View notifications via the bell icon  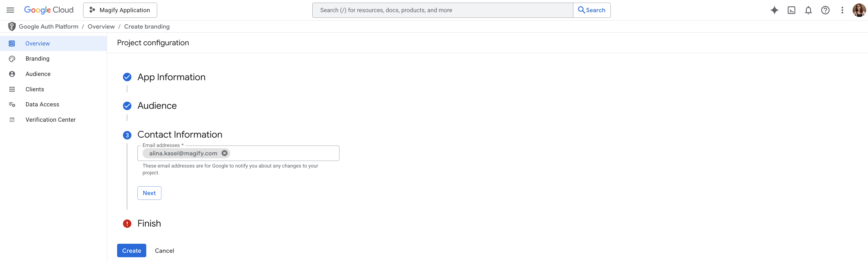pyautogui.click(x=808, y=10)
